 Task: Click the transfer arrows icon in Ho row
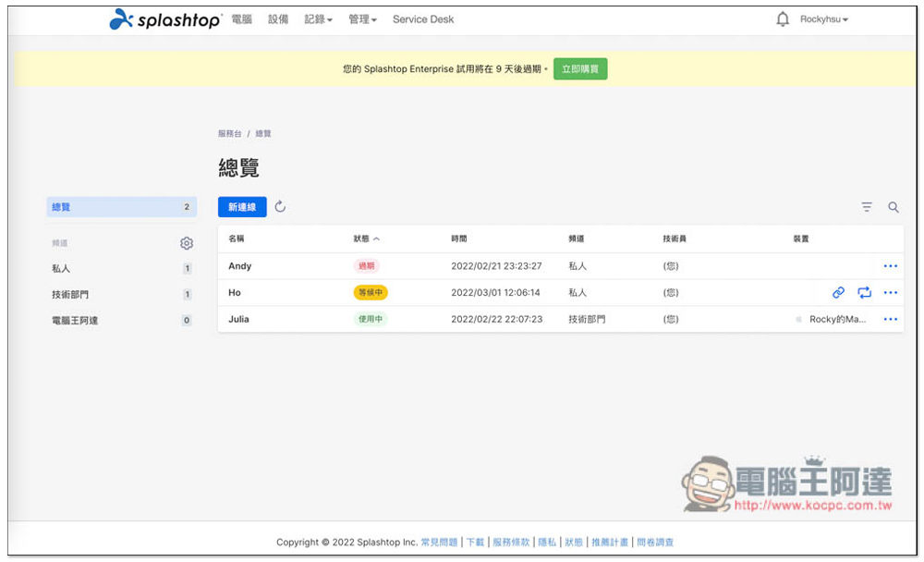(864, 292)
